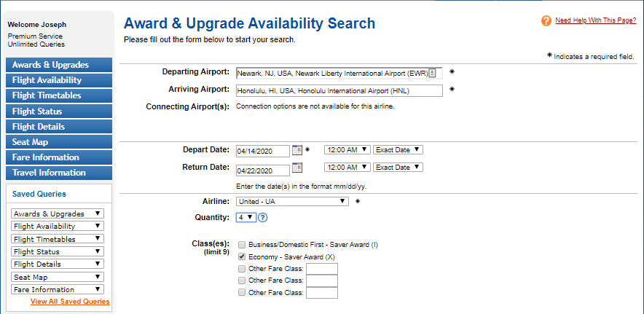The width and height of the screenshot is (644, 314).
Task: Click the Welcome Joseph text
Action: click(x=36, y=25)
